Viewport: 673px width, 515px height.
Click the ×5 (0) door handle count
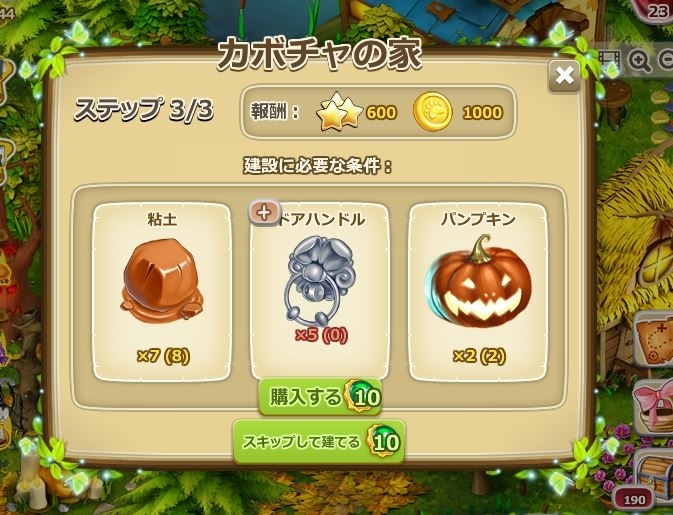pos(321,336)
